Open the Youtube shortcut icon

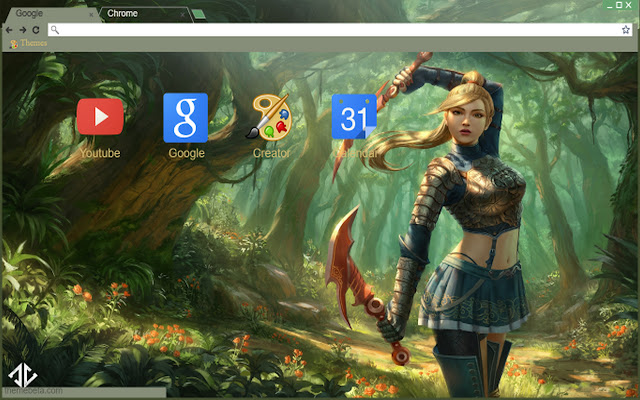(100, 117)
